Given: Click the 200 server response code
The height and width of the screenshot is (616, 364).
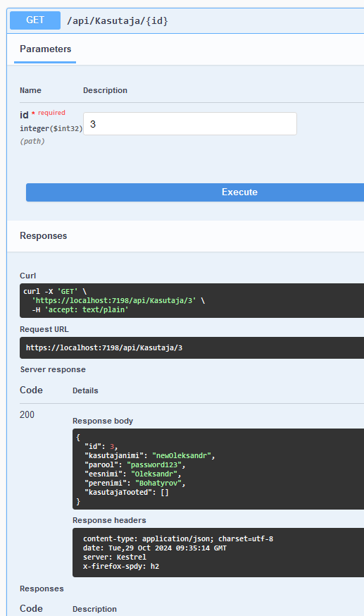Looking at the screenshot, I should [x=27, y=414].
